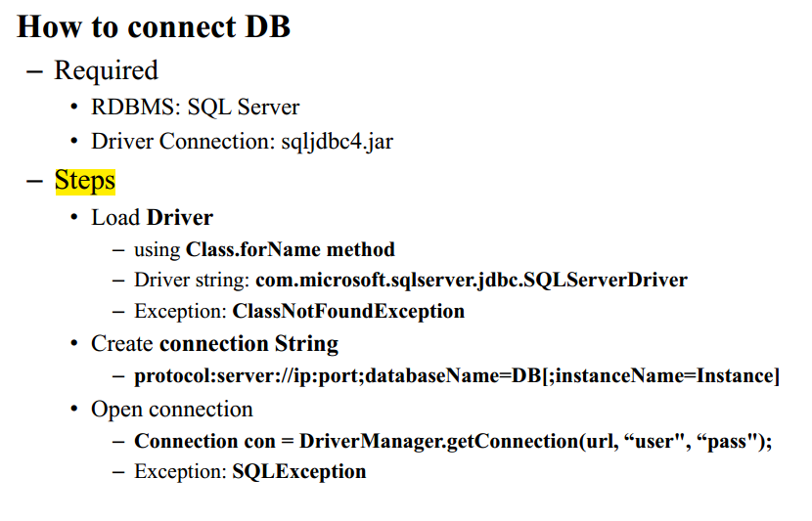Select the "RDBMS: SQL Server" bullet

[x=195, y=107]
